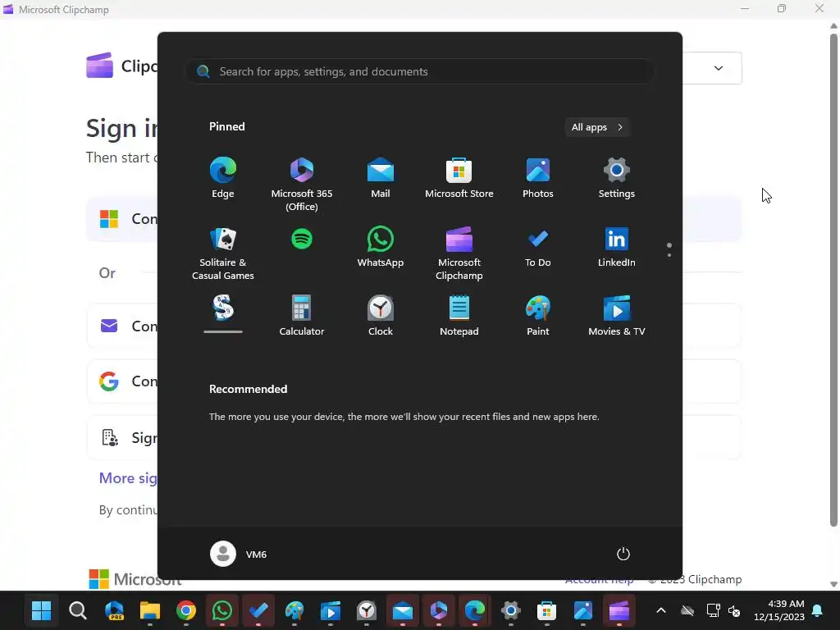840x630 pixels.
Task: Click the power button in Start menu
Action: point(623,554)
